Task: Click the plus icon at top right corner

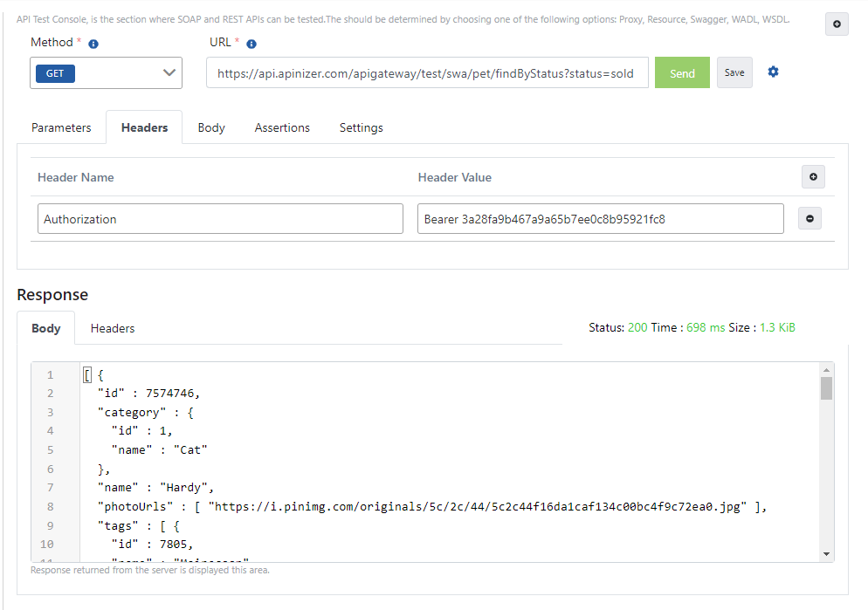Action: coord(837,24)
